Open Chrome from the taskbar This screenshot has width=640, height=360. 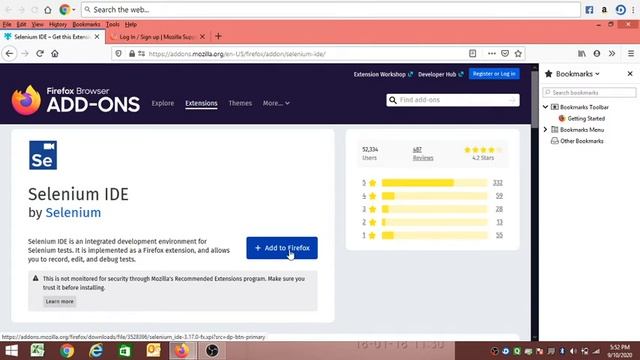pyautogui.click(x=67, y=351)
